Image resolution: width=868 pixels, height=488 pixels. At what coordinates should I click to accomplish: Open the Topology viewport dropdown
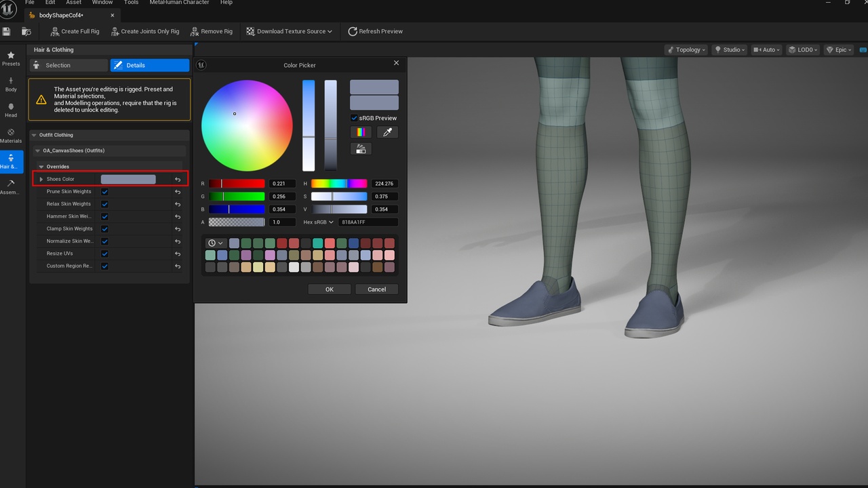coord(686,49)
